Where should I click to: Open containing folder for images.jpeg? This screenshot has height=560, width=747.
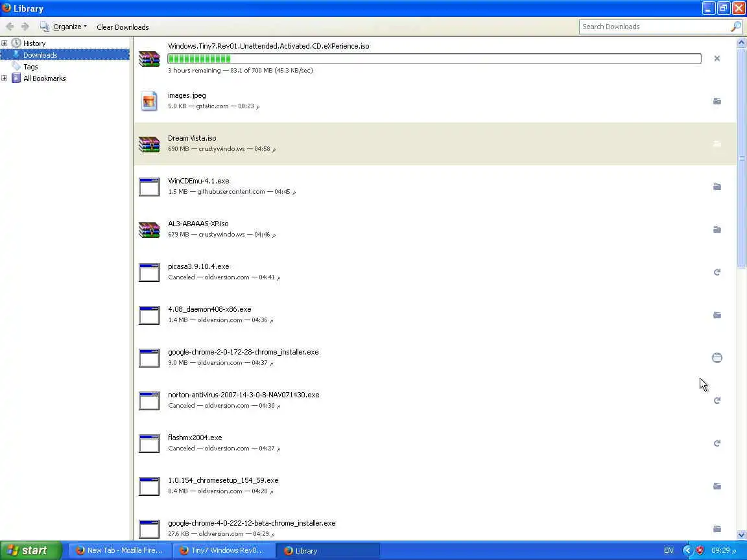717,101
